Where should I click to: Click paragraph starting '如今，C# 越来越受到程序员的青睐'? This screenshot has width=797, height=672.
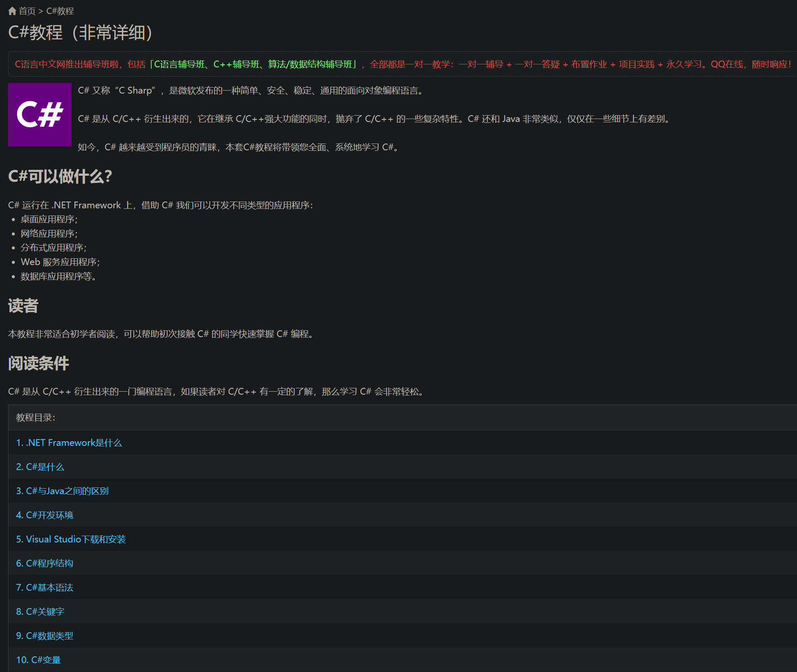coord(238,147)
